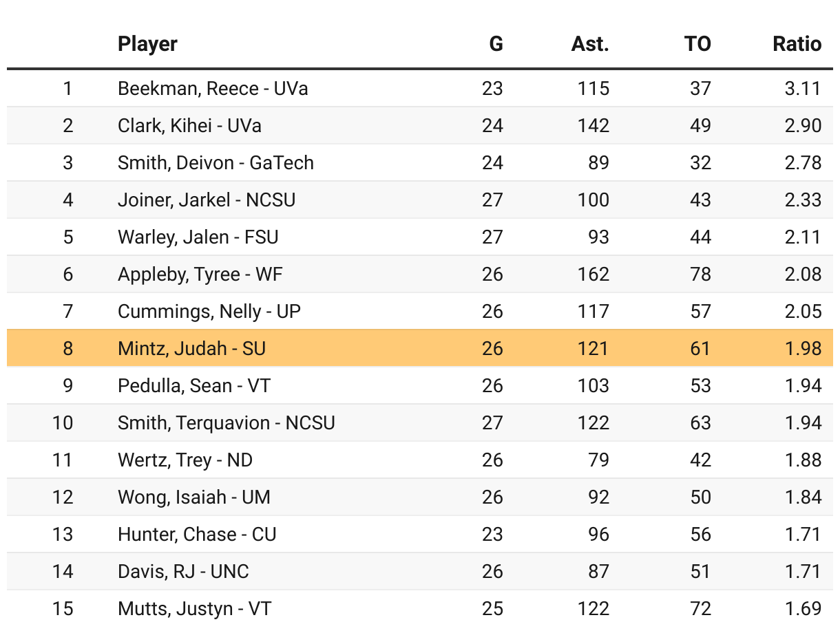Image resolution: width=840 pixels, height=633 pixels.
Task: Click Clark, Kihei - UVa row
Action: [189, 126]
